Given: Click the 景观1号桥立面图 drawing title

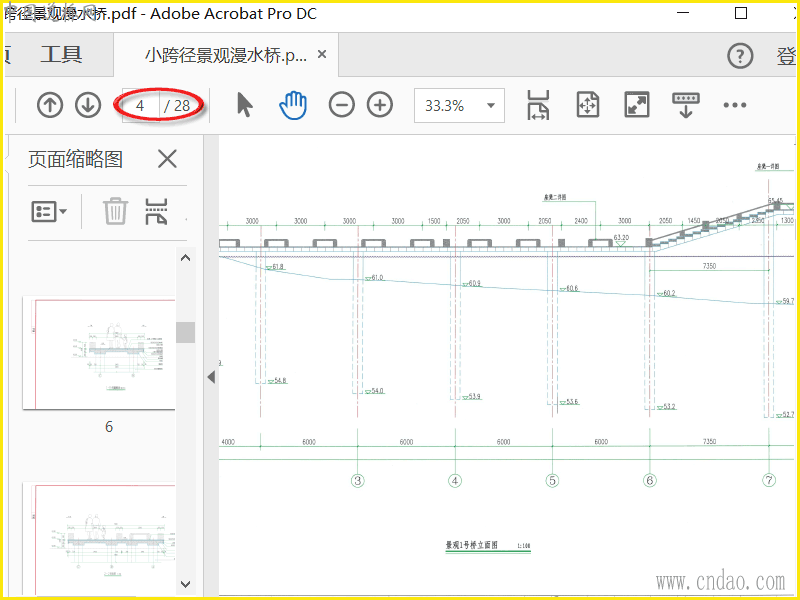Looking at the screenshot, I should 471,545.
